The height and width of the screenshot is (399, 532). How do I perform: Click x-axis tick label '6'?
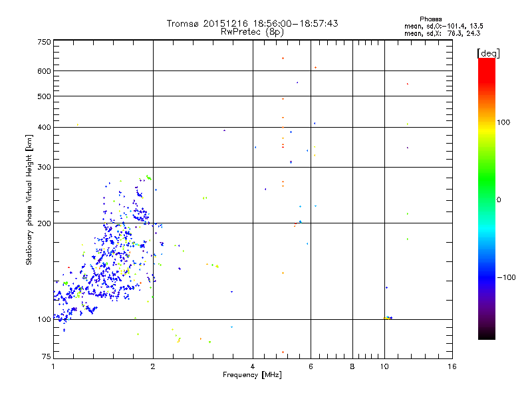tap(311, 366)
